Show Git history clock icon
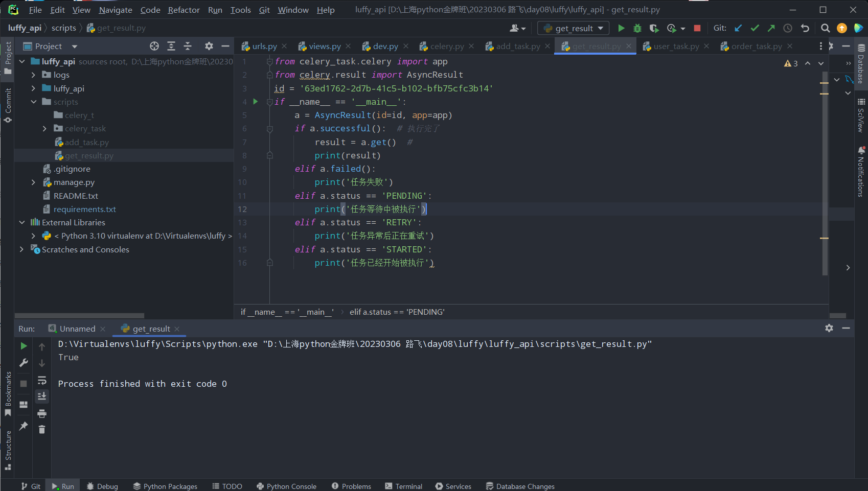This screenshot has height=491, width=868. [x=788, y=28]
